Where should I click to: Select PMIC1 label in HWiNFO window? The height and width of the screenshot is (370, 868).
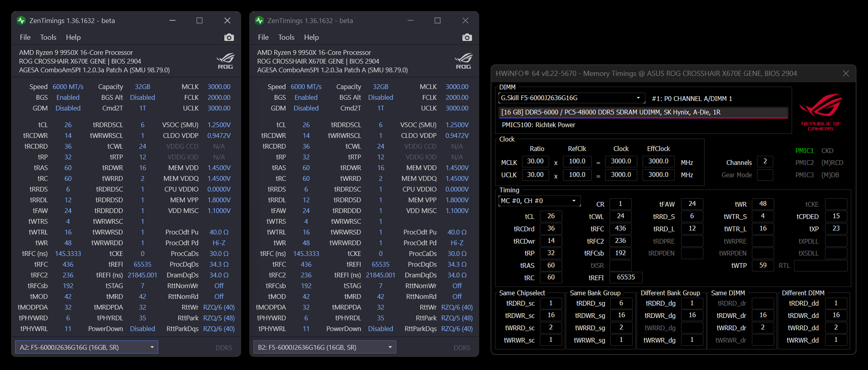804,151
